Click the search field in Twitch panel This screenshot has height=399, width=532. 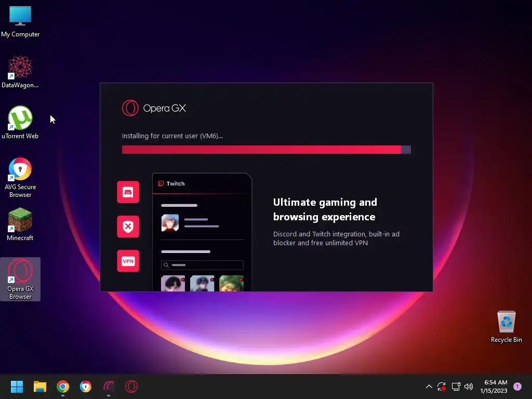click(x=202, y=265)
